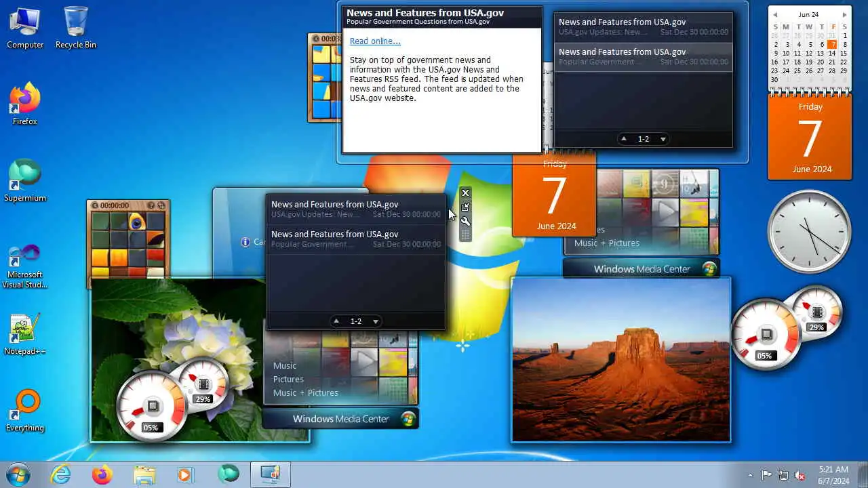Viewport: 868px width, 488px height.
Task: Click Friday 7 calendar tile overlapping the Windows logo
Action: pyautogui.click(x=555, y=195)
